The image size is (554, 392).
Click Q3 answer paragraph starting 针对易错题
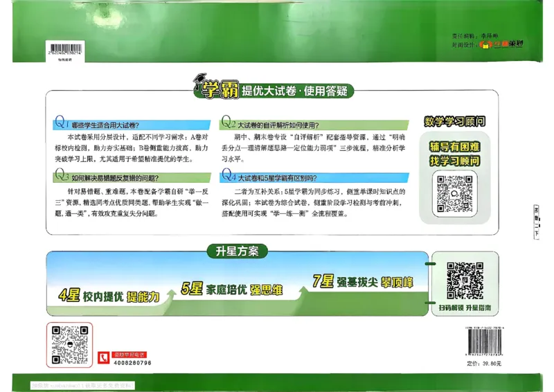(132, 202)
